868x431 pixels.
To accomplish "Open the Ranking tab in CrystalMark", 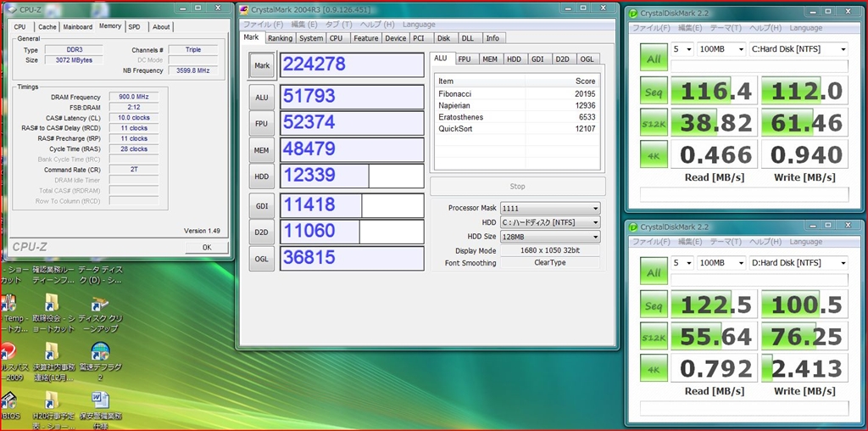I will point(280,38).
